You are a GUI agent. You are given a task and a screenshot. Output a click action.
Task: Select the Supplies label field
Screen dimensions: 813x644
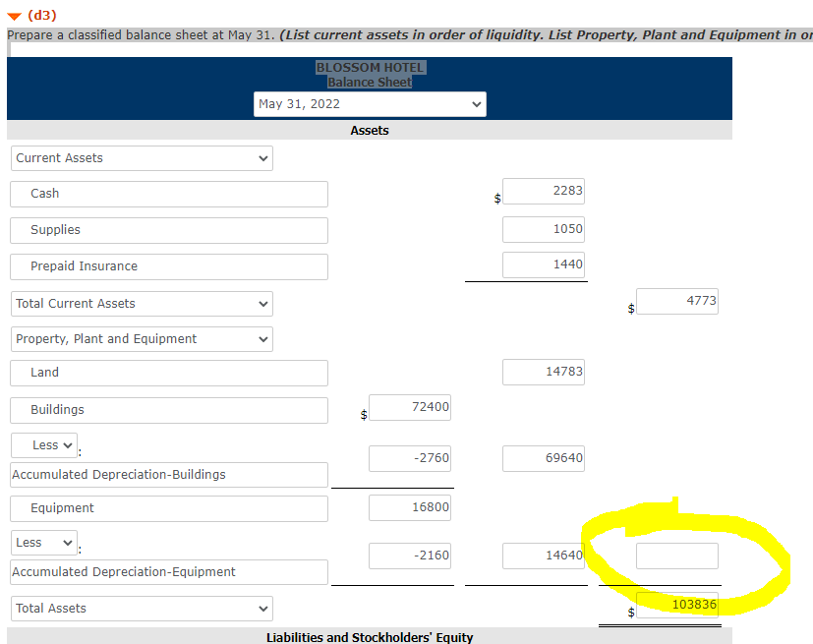click(x=168, y=230)
